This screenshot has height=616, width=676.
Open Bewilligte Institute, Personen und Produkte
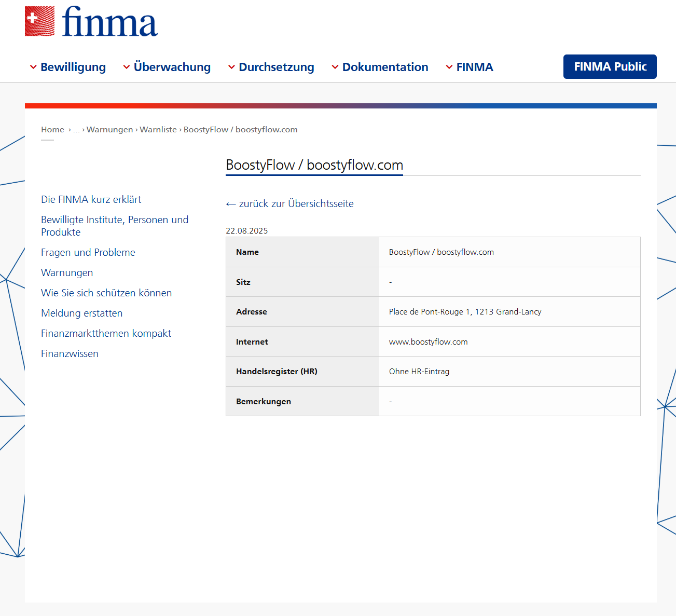click(x=115, y=226)
